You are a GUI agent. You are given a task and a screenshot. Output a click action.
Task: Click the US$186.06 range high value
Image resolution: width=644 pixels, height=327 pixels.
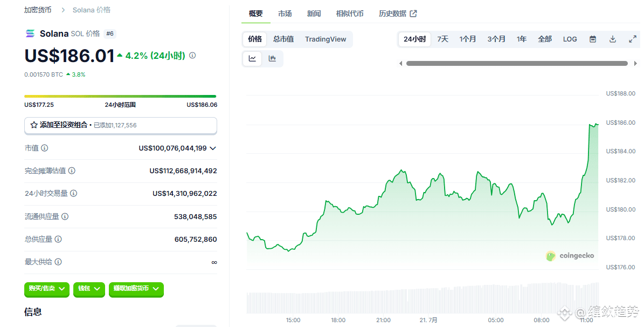pyautogui.click(x=202, y=105)
